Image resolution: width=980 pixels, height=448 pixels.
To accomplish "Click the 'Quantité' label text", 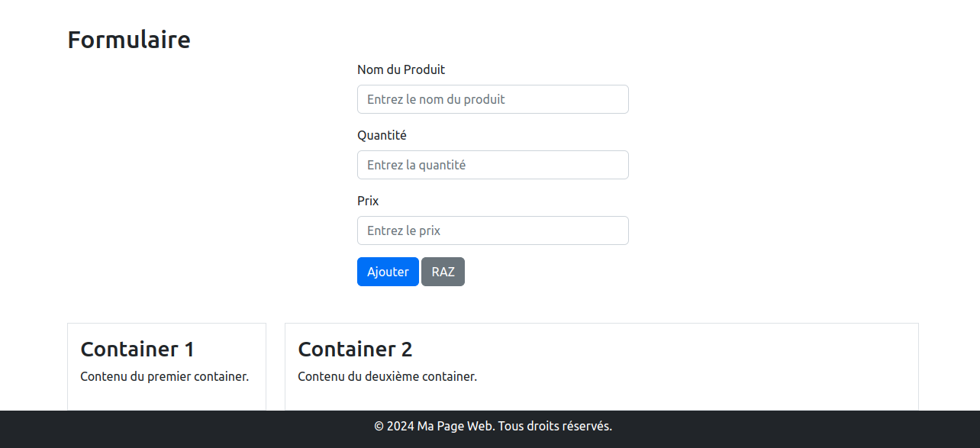I will click(x=382, y=135).
